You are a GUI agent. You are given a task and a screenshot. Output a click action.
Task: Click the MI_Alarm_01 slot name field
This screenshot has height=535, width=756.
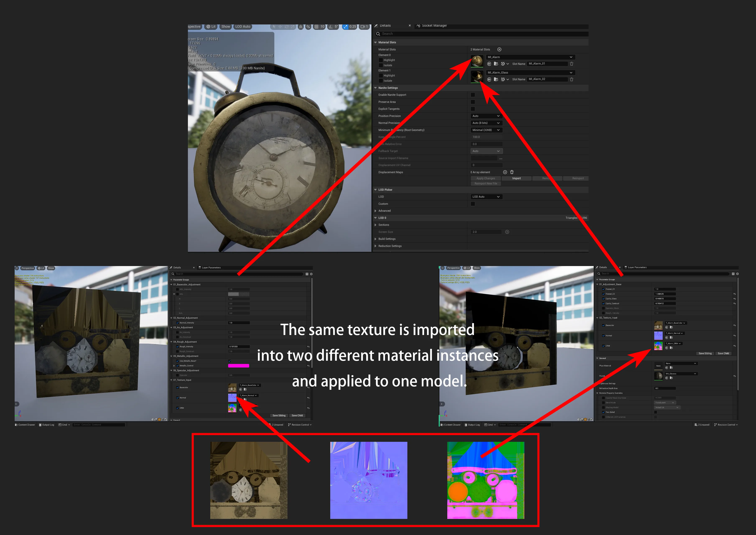point(547,64)
